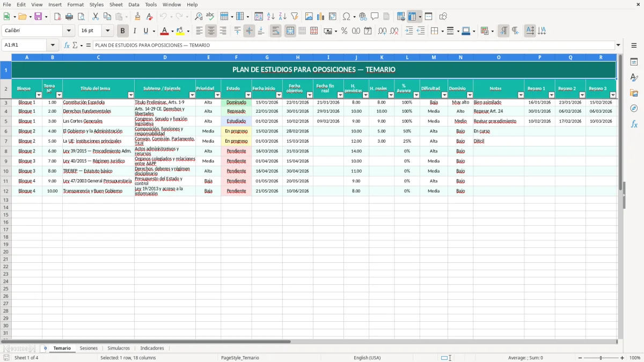Screen dimensions: 644x362
Task: Open Find & Replace
Action: click(x=199, y=17)
